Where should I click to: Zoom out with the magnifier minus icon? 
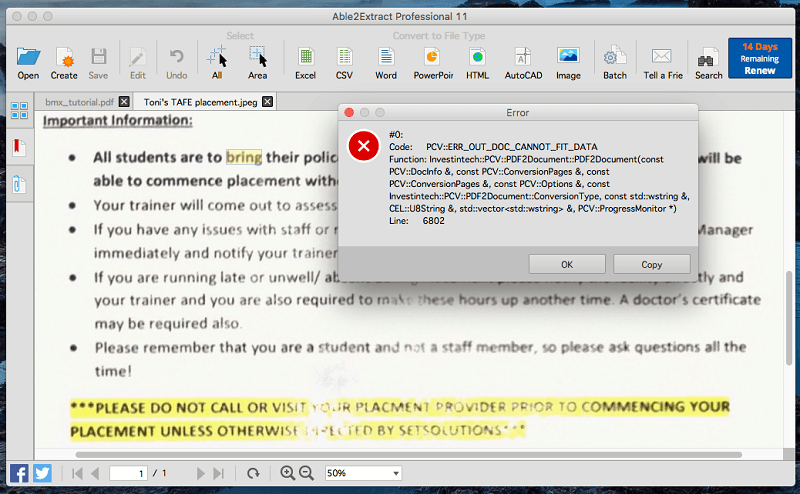(306, 473)
